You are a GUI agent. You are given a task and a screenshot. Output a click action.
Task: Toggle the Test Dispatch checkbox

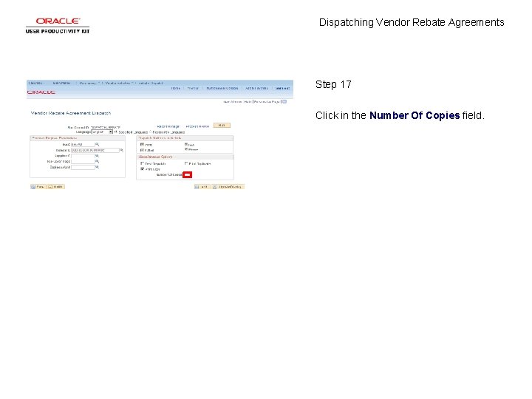click(x=142, y=163)
